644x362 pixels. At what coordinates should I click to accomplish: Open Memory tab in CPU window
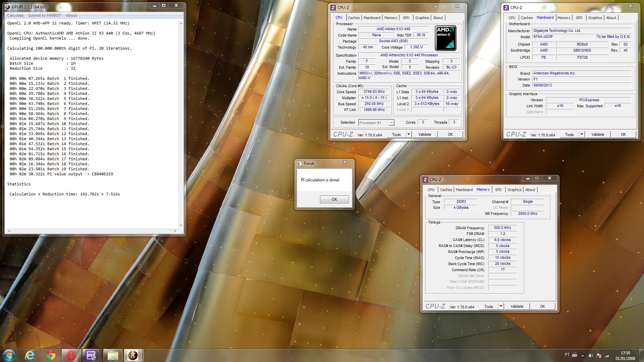391,18
